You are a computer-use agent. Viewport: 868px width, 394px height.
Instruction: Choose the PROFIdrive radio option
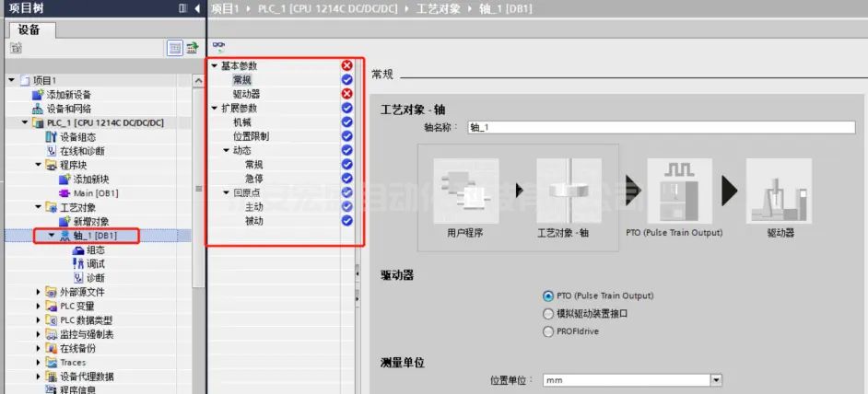tap(549, 331)
